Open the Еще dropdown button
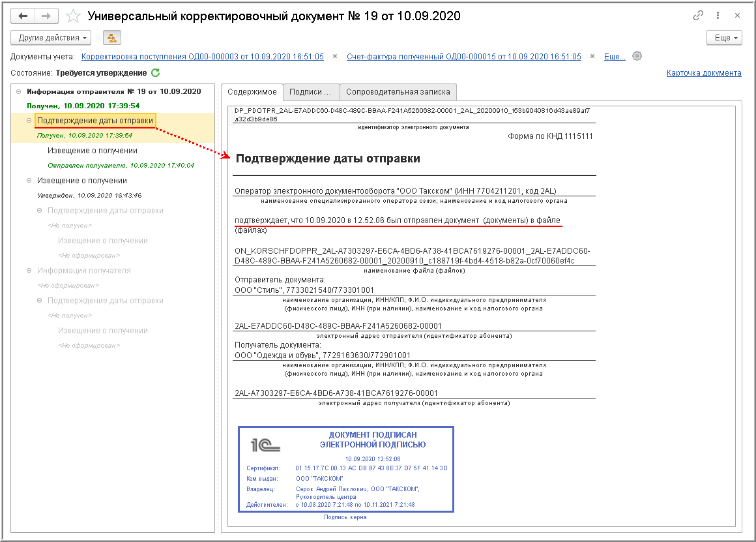 (x=724, y=38)
